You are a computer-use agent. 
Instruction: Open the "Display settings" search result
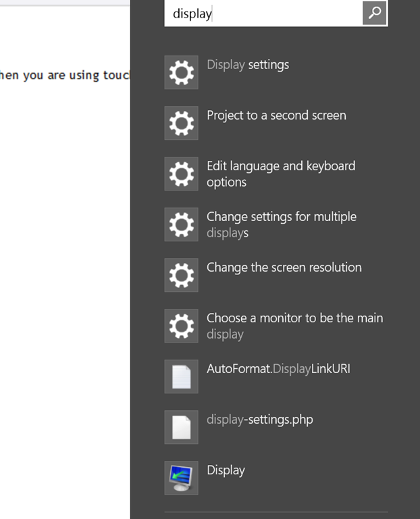[248, 65]
